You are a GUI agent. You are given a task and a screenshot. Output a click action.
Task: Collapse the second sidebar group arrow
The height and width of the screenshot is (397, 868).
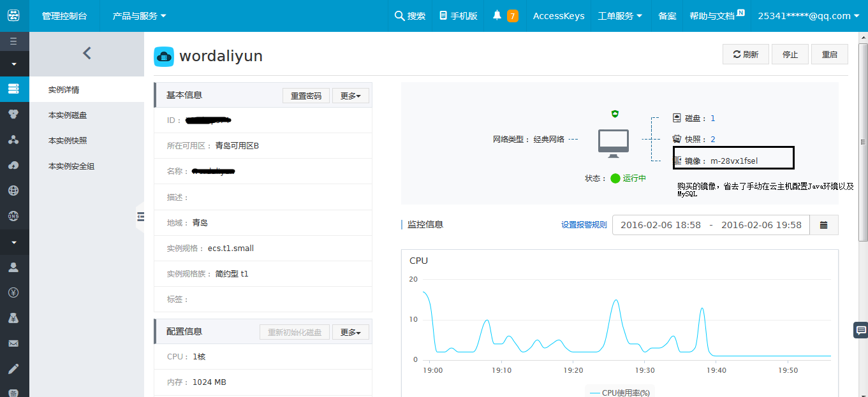[14, 242]
